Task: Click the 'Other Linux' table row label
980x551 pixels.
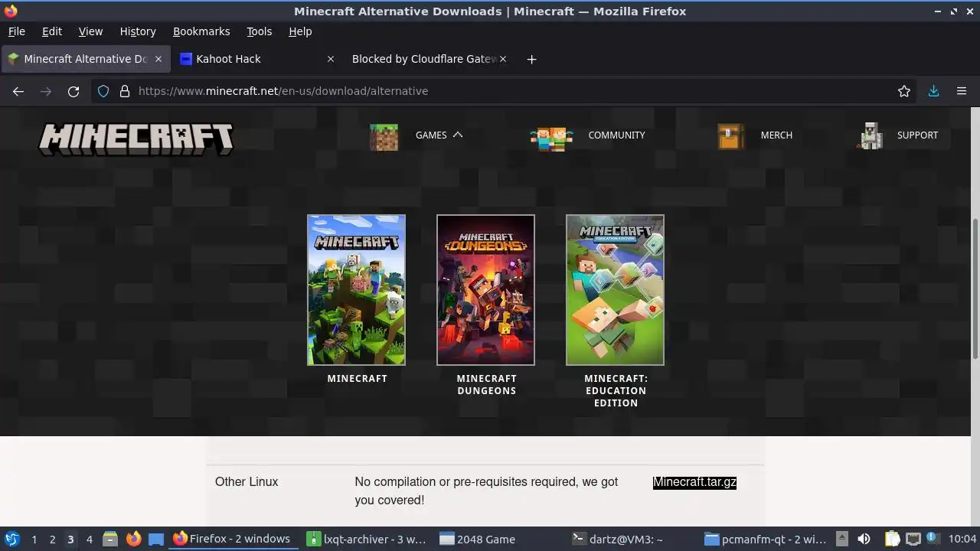Action: (247, 482)
